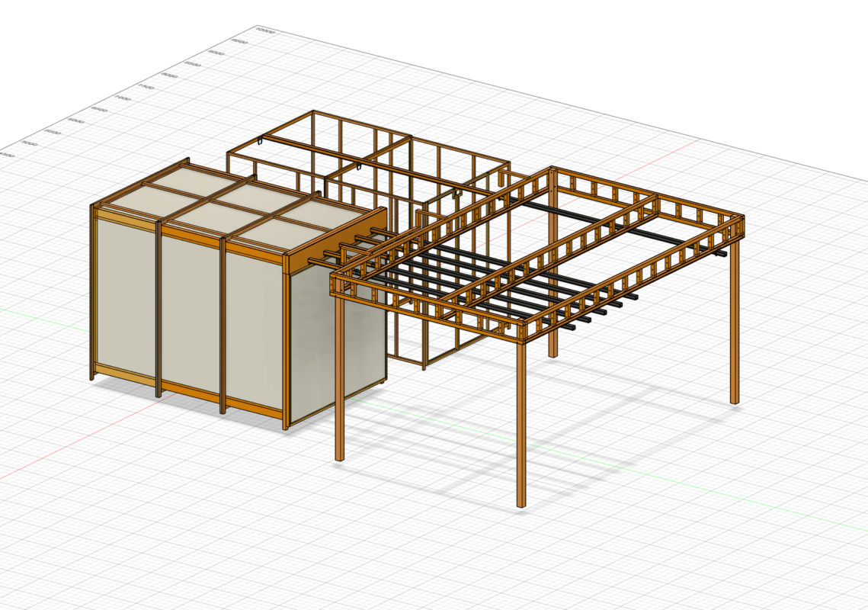
Task: Click the 9000 grid scale label
Action: click(216, 53)
